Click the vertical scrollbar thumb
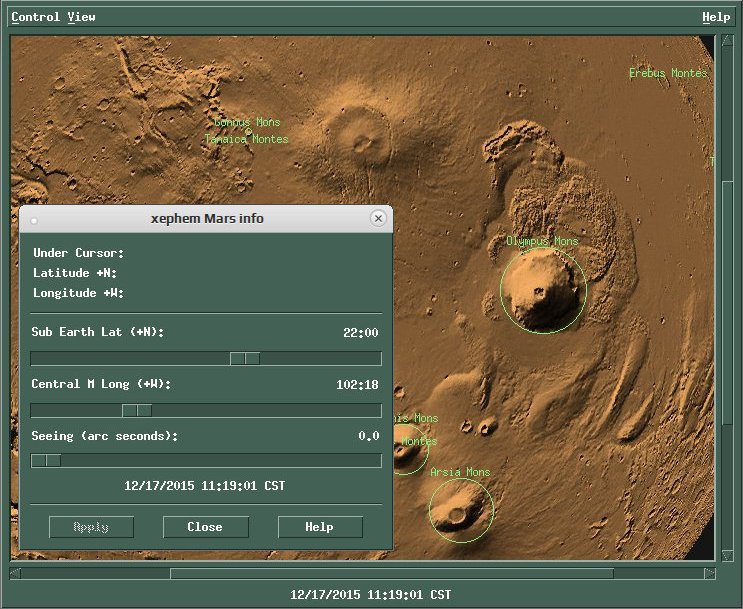743x609 pixels. click(x=727, y=303)
